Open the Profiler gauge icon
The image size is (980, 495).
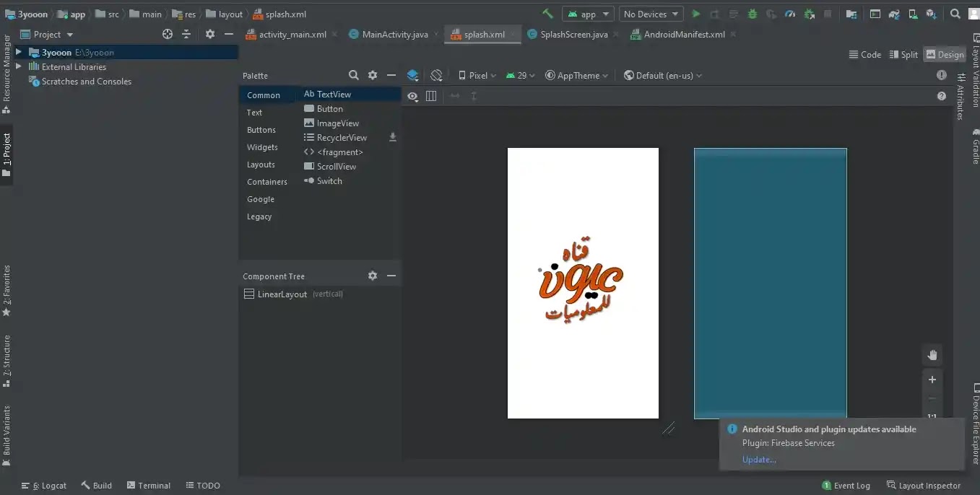pyautogui.click(x=790, y=14)
